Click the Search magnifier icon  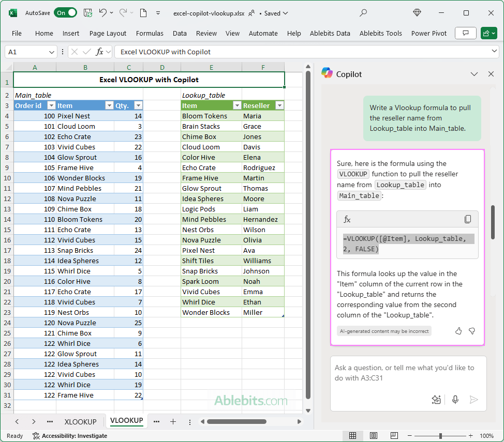coord(363,13)
